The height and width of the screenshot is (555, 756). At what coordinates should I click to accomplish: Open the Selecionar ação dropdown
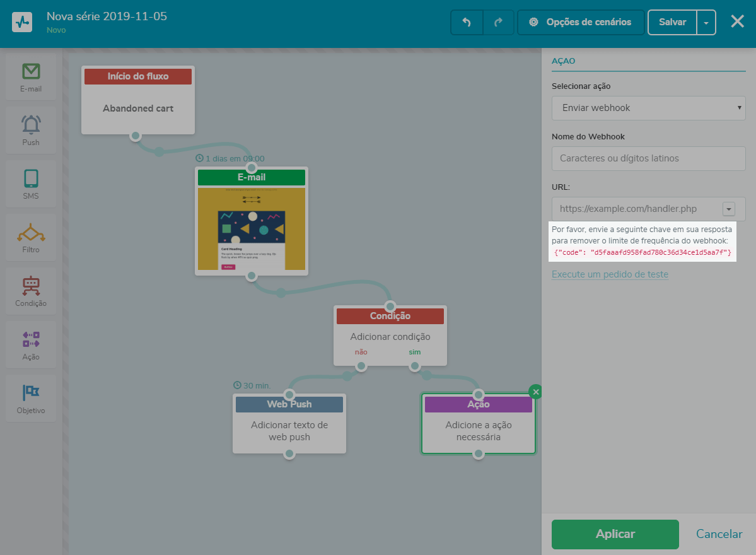point(648,108)
